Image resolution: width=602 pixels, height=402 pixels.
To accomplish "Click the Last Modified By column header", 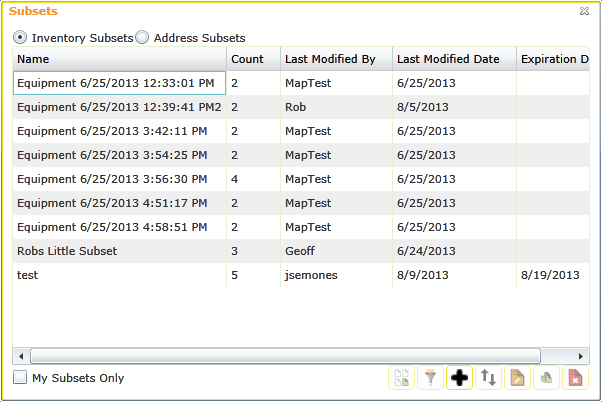I will click(336, 59).
